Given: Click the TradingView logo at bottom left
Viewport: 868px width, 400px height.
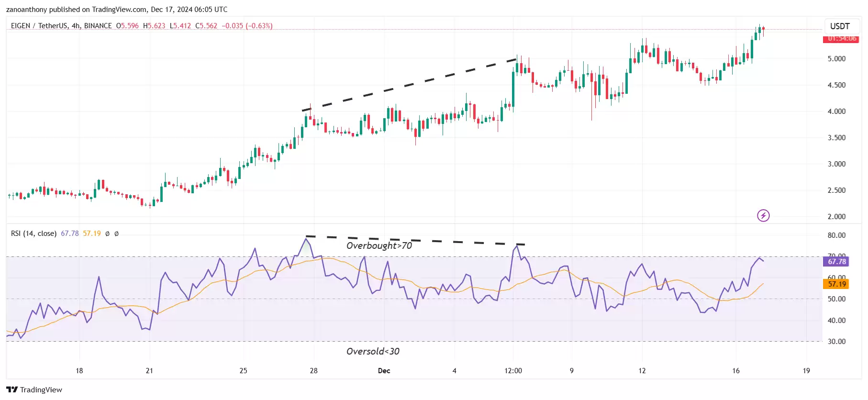Looking at the screenshot, I should (x=34, y=389).
